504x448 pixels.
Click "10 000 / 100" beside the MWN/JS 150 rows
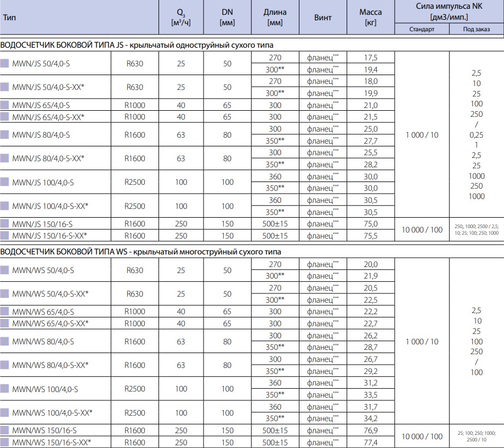[x=422, y=230]
